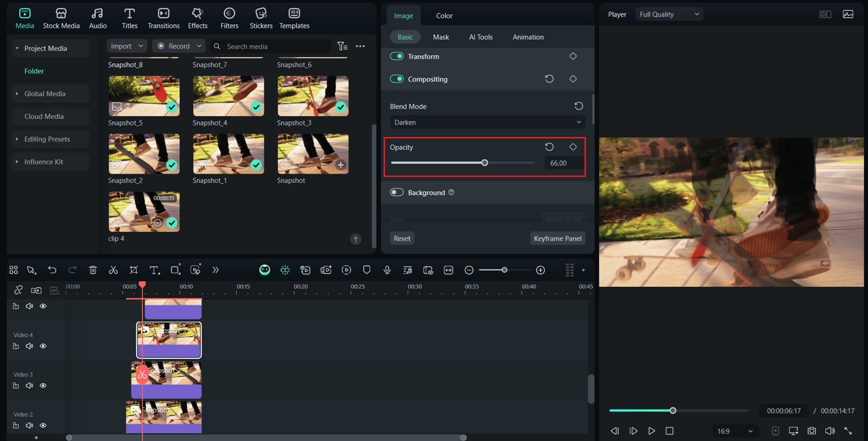Click the microphone voiceover record icon
This screenshot has width=868, height=441.
point(387,270)
